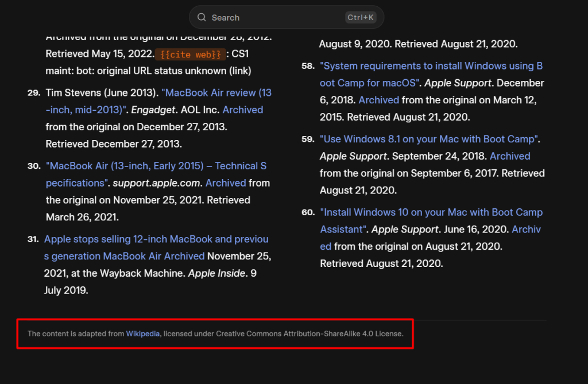Click Archived link in reference 59
Screen dimensions: 588x384
point(510,156)
